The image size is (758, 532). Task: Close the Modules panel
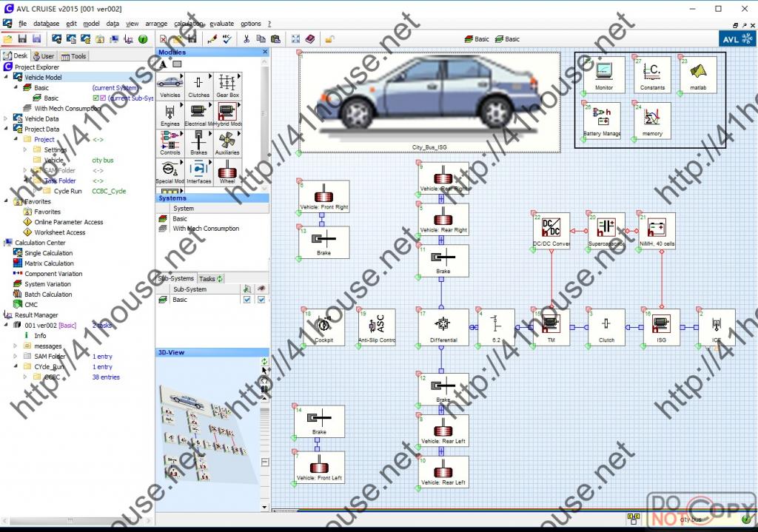pos(265,52)
